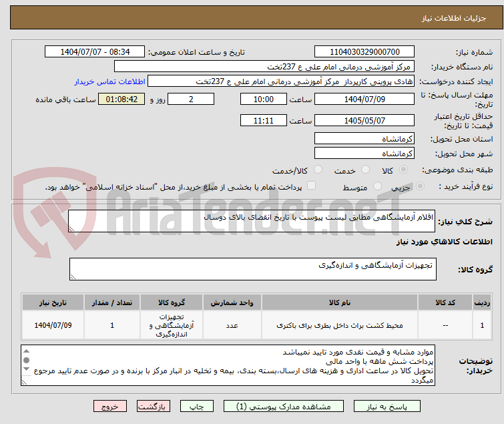The height and width of the screenshot is (424, 504).
Task: Click the نام دستگاه خریدار field
Action: click(x=264, y=67)
